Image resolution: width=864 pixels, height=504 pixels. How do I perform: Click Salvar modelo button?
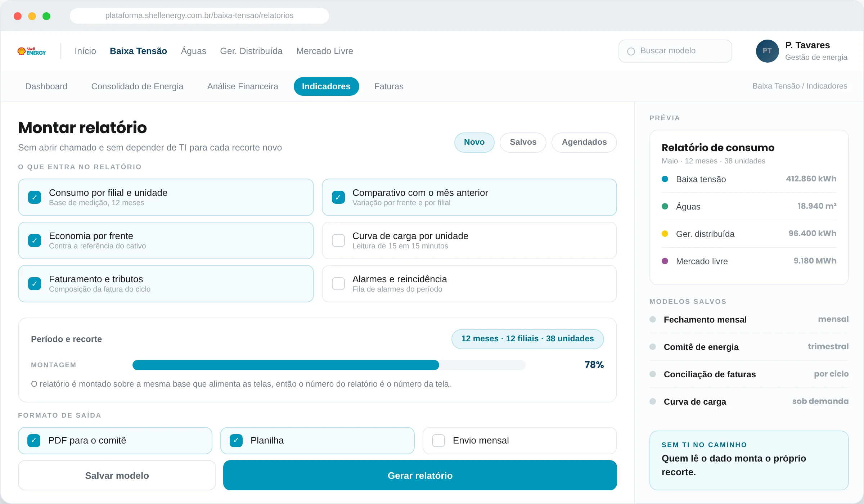(x=117, y=476)
